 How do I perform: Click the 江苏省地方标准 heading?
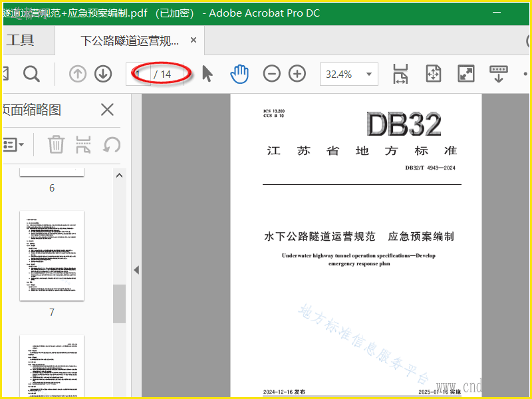362,151
